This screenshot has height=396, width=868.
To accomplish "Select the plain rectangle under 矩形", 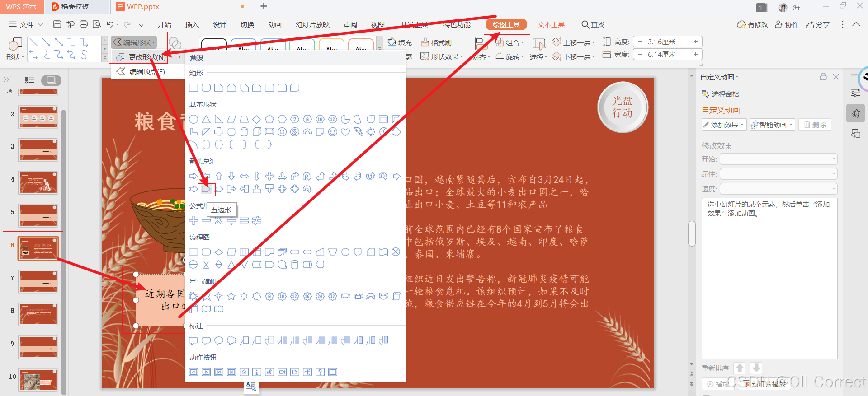I will (193, 88).
